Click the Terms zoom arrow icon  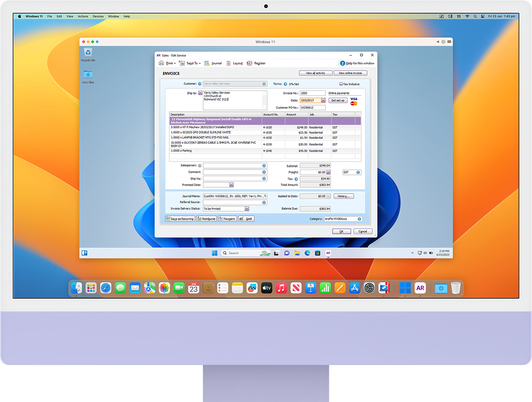(x=286, y=83)
